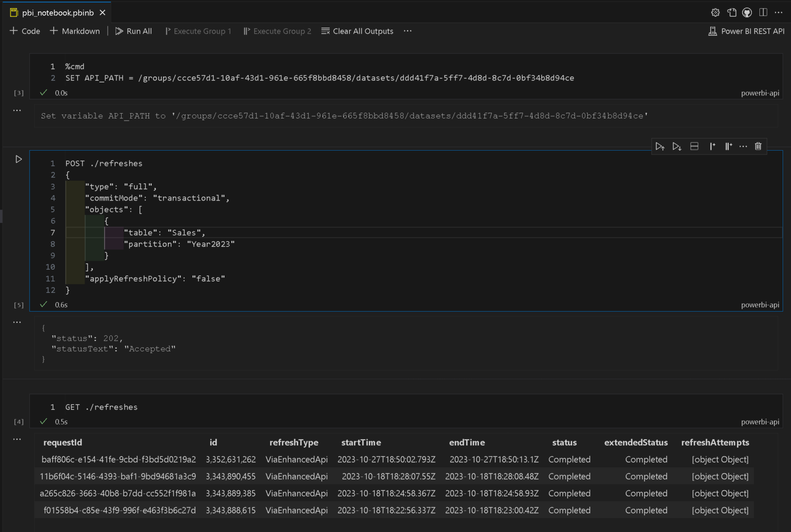Add a new Code cell
791x532 pixels.
click(25, 31)
